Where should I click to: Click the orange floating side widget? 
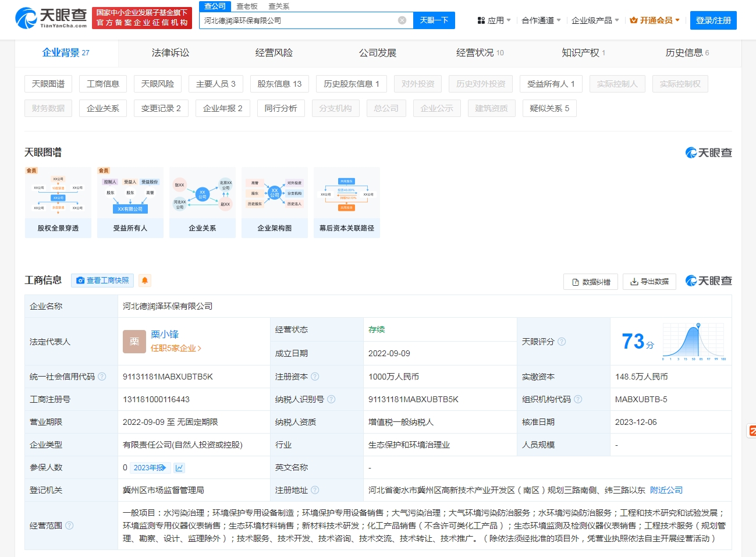click(x=752, y=431)
